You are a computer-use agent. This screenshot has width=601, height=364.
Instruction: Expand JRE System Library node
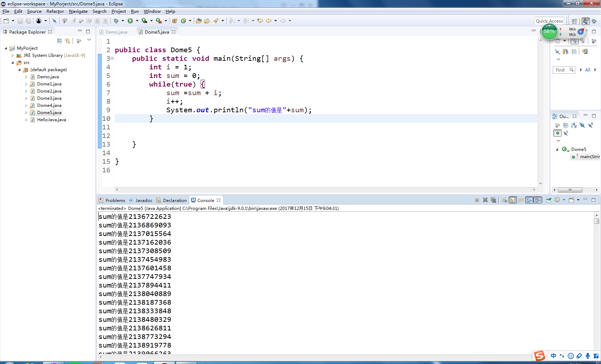pyautogui.click(x=13, y=55)
